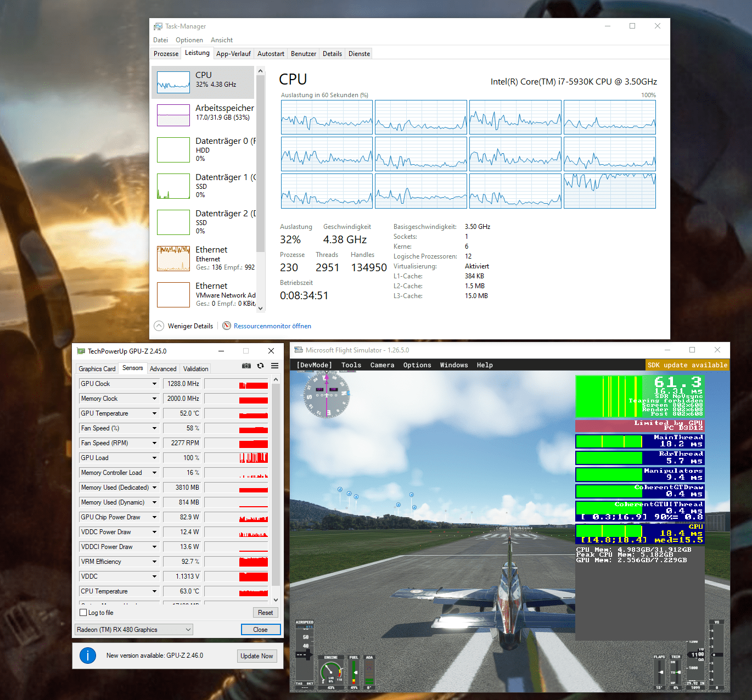Click Flight Simulator title bar icon
This screenshot has height=700, width=752.
click(x=299, y=350)
